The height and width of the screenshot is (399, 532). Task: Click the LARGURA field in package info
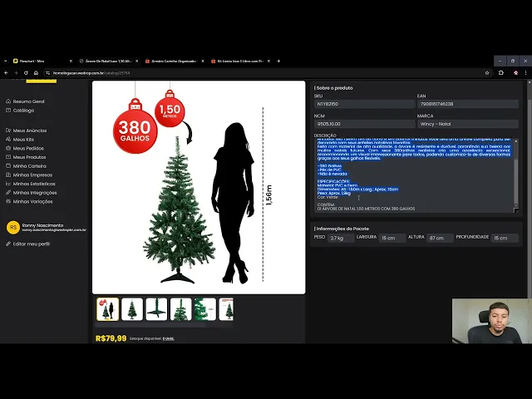pos(392,238)
